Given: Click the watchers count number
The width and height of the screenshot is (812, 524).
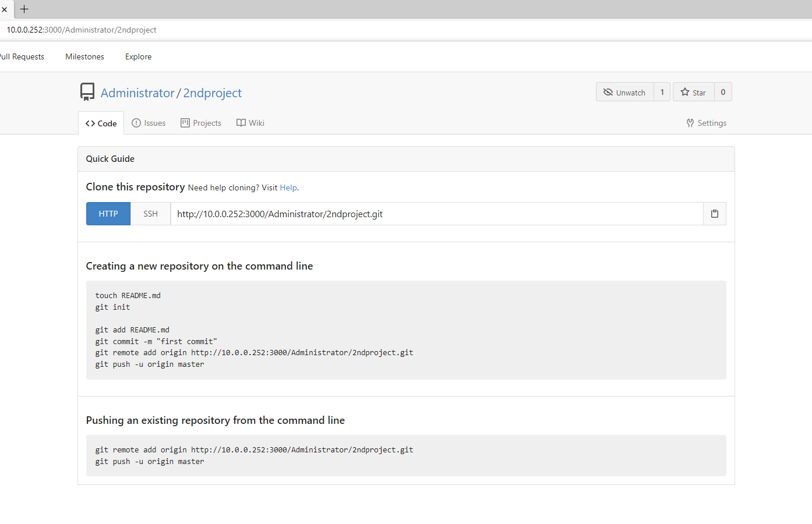Looking at the screenshot, I should click(662, 92).
